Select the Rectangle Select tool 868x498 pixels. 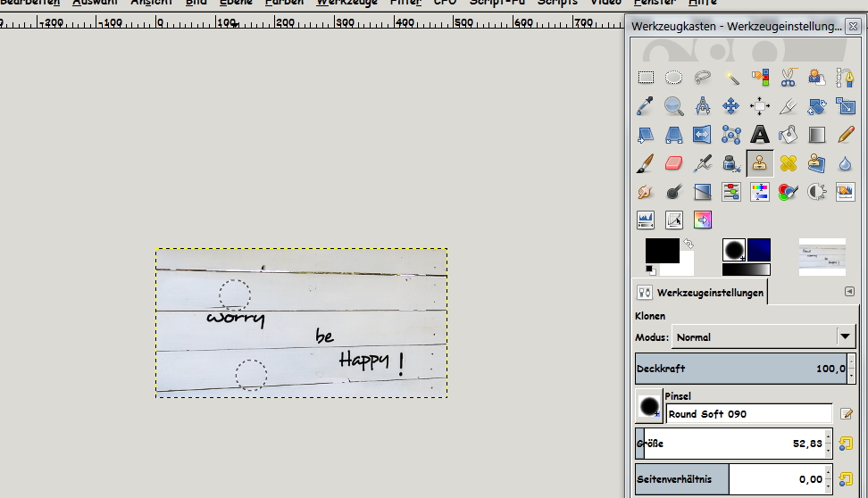[x=646, y=78]
